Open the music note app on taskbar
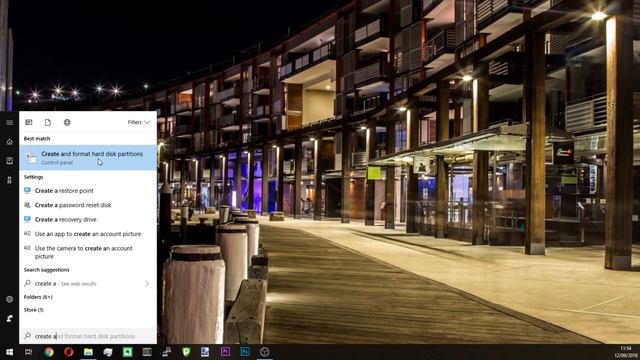This screenshot has height=360, width=640. pyautogui.click(x=167, y=352)
